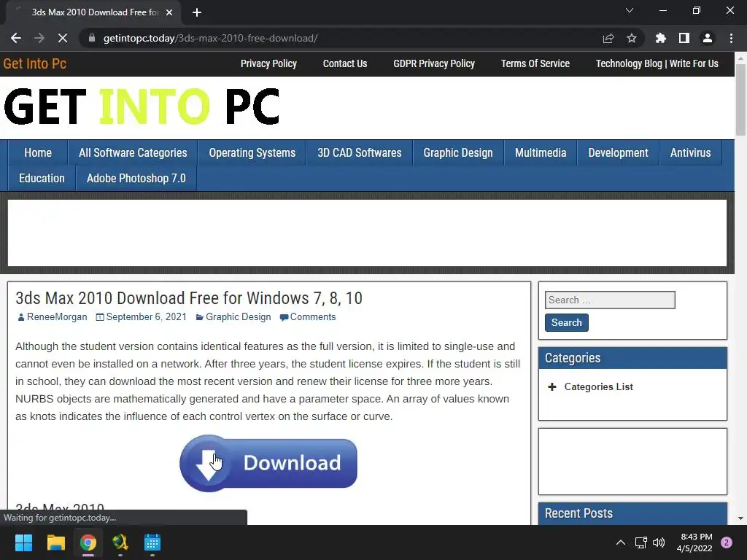Click the sidebar Search input field
Image resolution: width=747 pixels, height=560 pixels.
click(610, 300)
